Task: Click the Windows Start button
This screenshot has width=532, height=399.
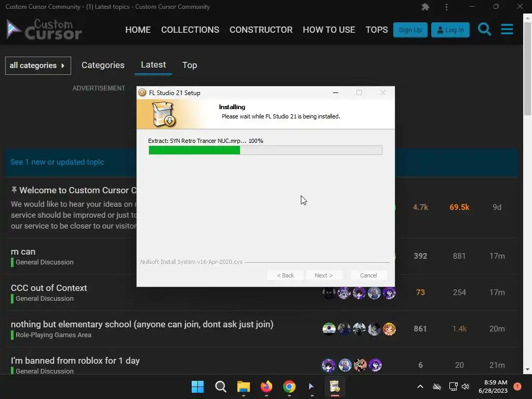Action: tap(197, 387)
